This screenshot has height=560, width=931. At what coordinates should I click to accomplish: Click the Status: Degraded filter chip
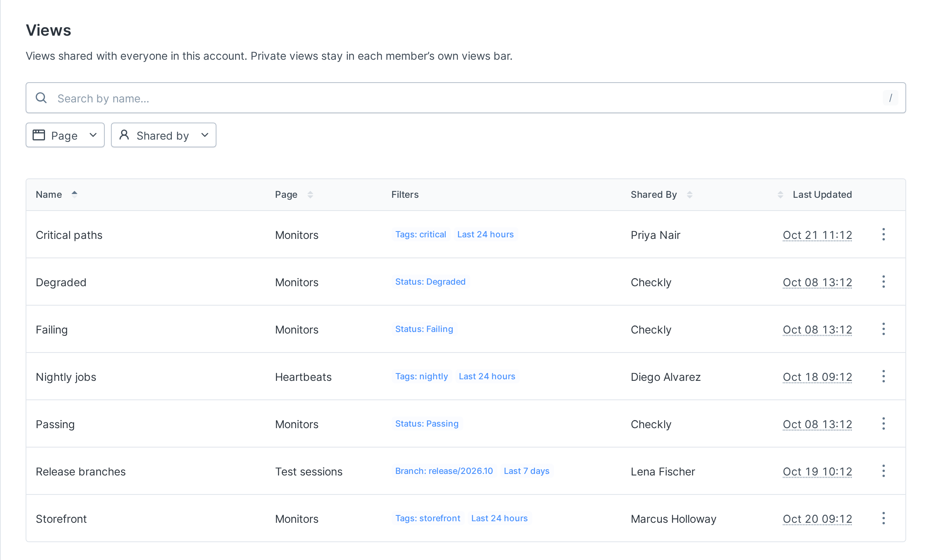tap(430, 282)
